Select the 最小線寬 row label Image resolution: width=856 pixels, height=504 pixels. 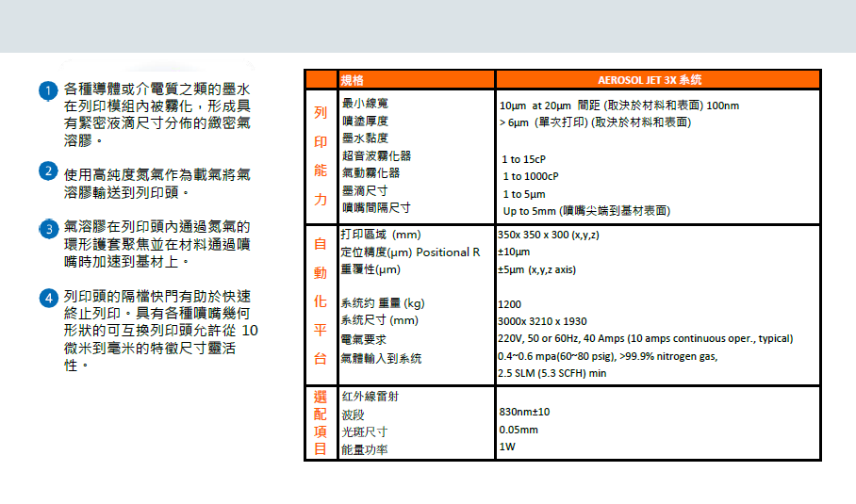pyautogui.click(x=365, y=103)
